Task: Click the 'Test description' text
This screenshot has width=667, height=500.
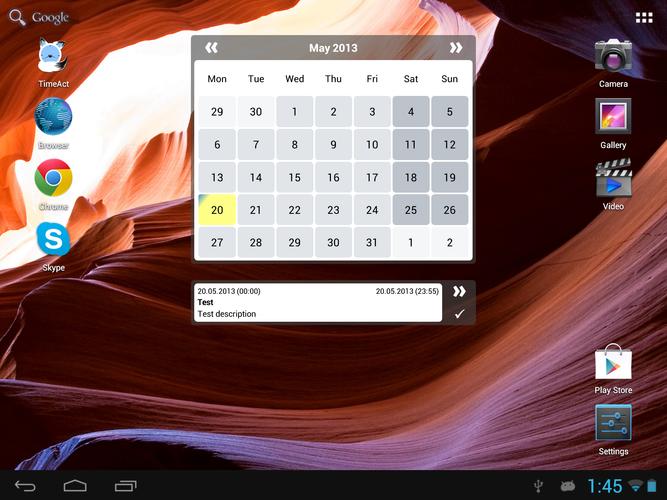Action: click(227, 314)
